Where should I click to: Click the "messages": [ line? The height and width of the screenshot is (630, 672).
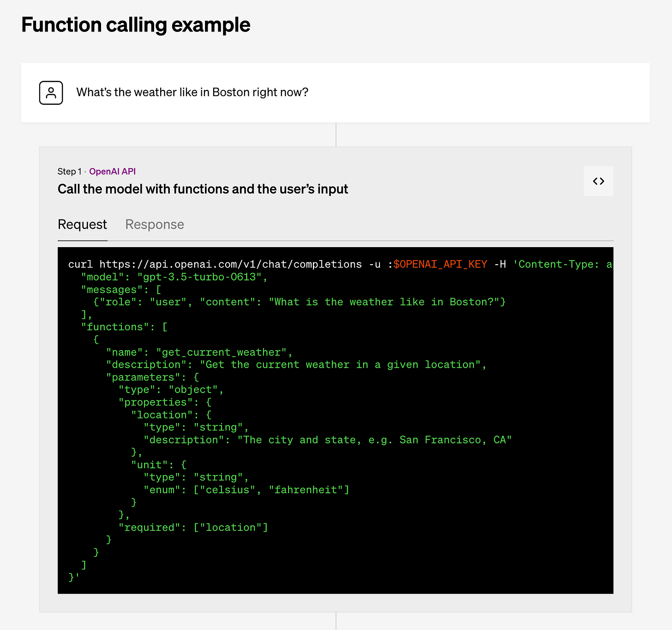121,290
